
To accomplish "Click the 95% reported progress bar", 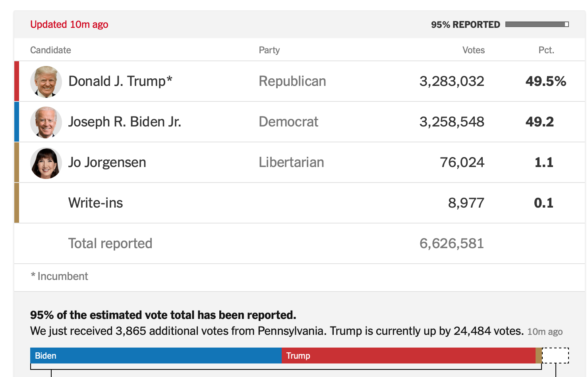I will pos(537,24).
